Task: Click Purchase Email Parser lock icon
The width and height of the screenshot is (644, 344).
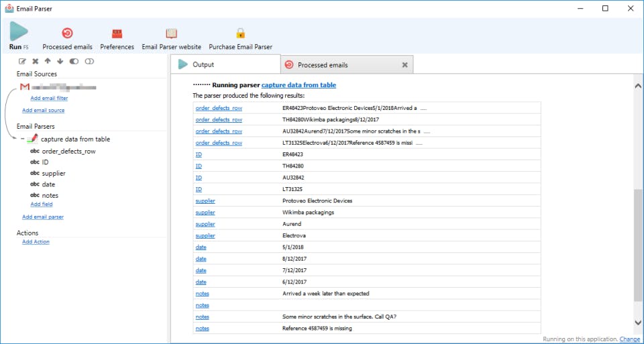Action: coord(240,34)
